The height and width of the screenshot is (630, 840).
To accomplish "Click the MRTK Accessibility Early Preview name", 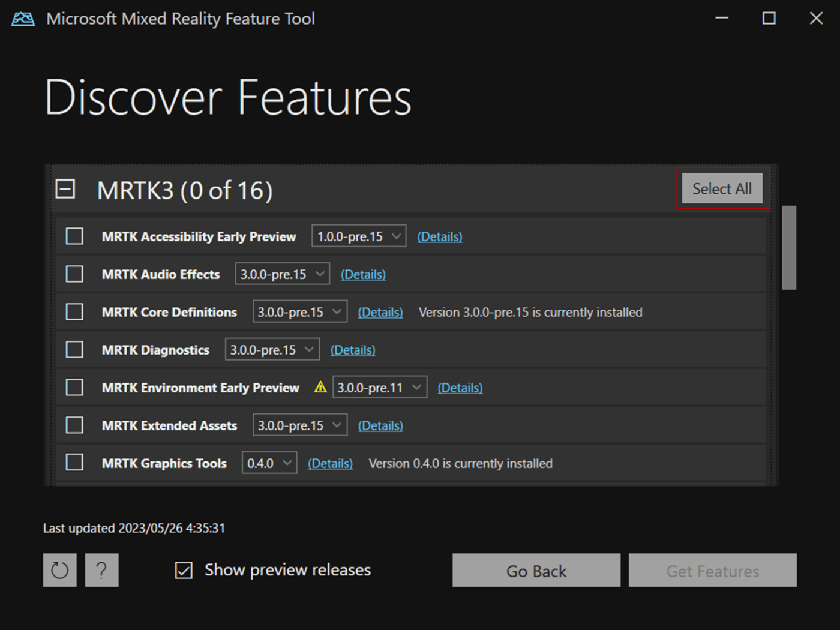I will coord(199,236).
